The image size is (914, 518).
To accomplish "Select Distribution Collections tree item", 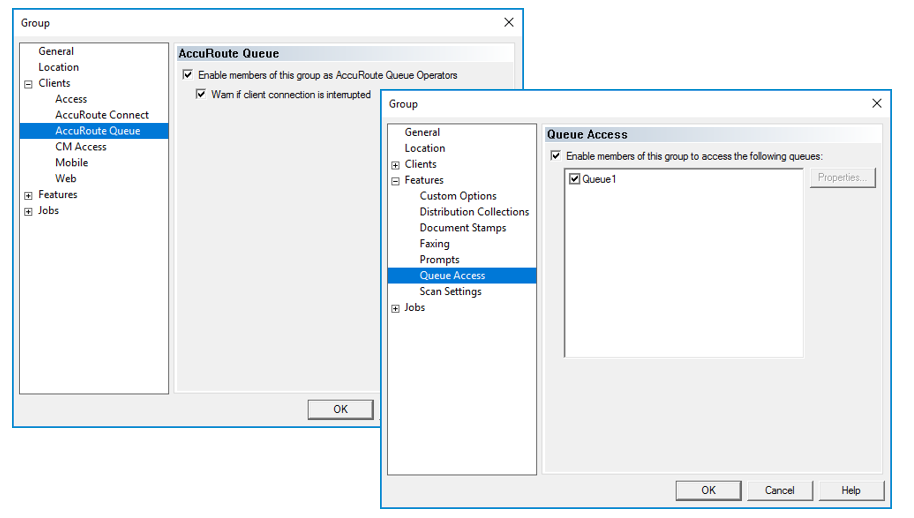I will (x=474, y=212).
